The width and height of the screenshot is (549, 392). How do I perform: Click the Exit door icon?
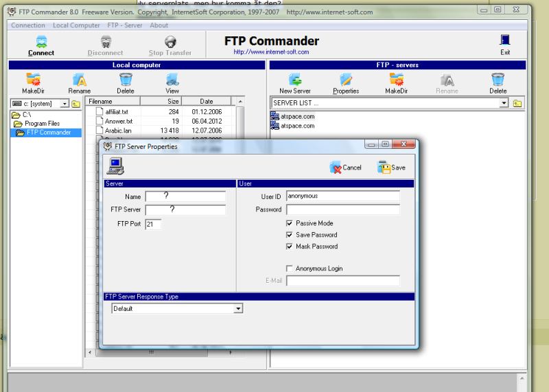(505, 41)
